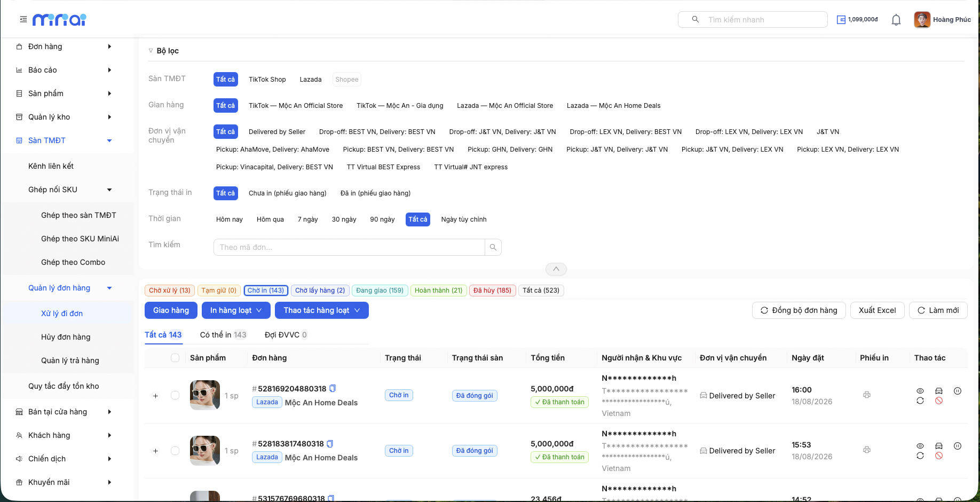The height and width of the screenshot is (502, 980).
Task: Open the wallet balance 1,099,000đ icon
Action: (x=841, y=20)
